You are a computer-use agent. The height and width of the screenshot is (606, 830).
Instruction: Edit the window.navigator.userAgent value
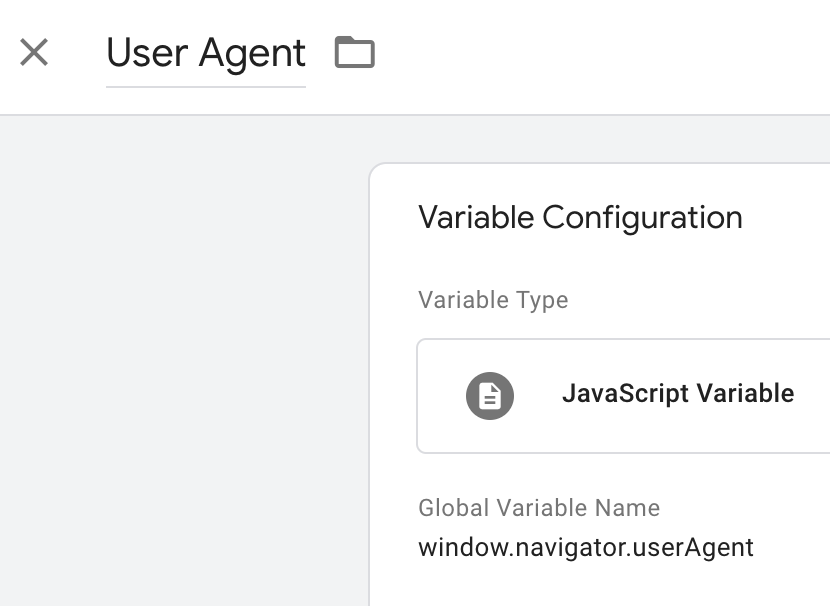tap(586, 547)
